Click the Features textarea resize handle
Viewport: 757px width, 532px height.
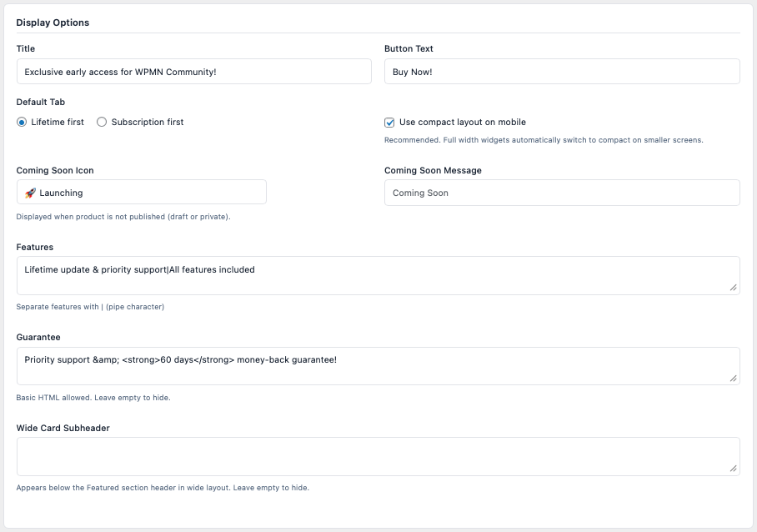[x=734, y=288]
